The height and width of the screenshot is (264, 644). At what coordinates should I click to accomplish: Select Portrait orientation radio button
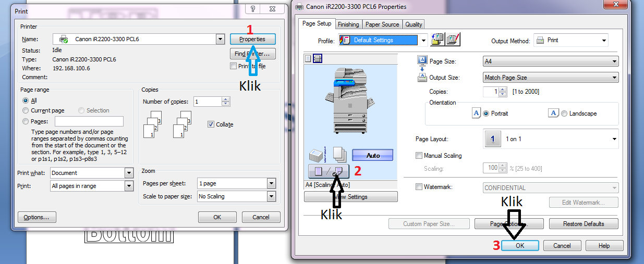click(486, 114)
